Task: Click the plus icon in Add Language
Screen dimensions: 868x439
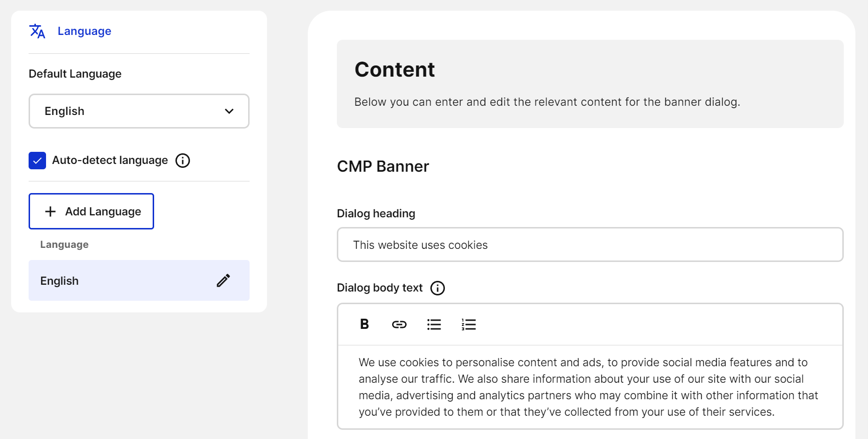Action: 50,211
